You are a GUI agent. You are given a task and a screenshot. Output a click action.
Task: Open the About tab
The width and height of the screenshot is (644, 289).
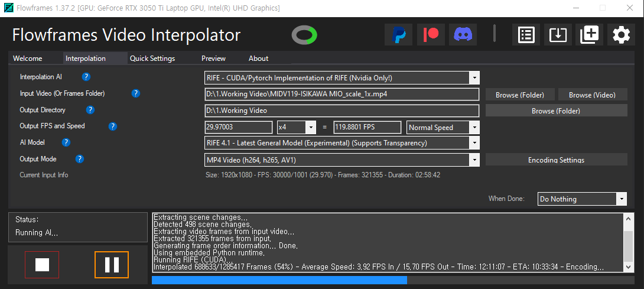(x=258, y=59)
